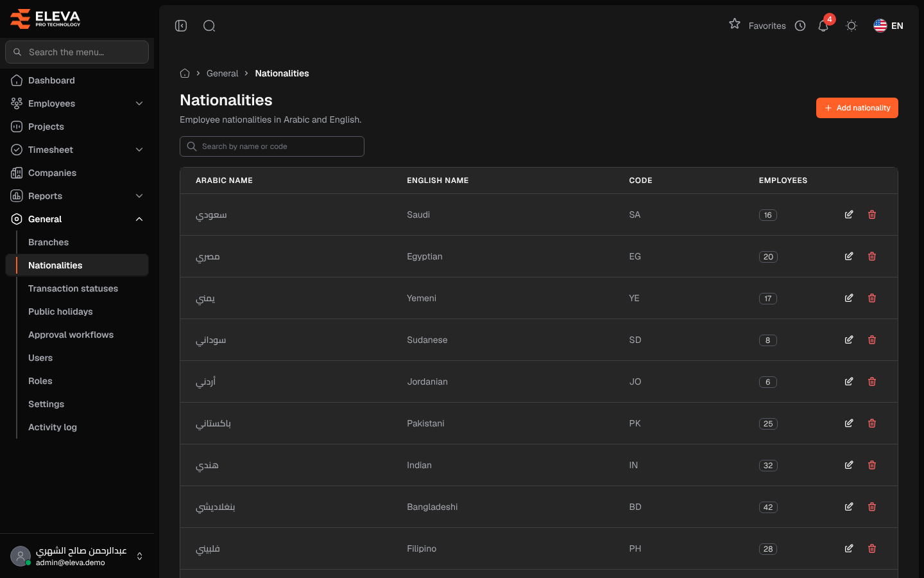
Task: Delete the Egyptian nationality row
Action: [872, 256]
